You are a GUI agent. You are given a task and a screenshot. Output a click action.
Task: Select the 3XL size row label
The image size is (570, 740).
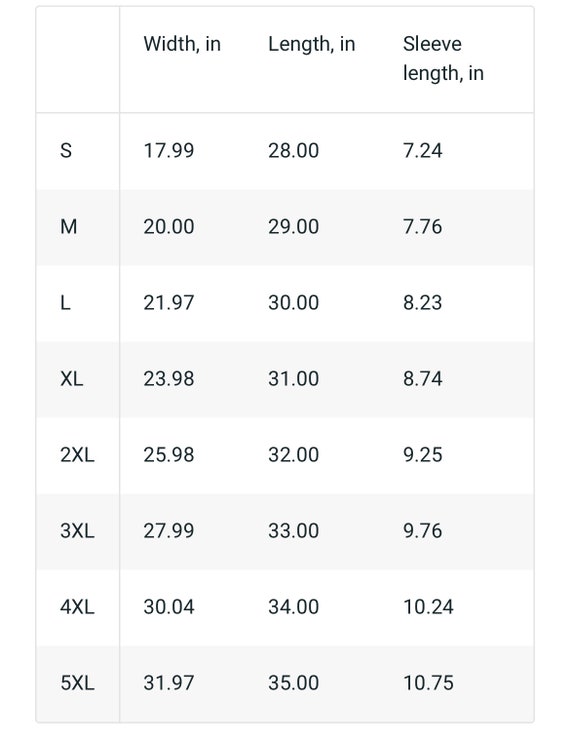coord(77,531)
